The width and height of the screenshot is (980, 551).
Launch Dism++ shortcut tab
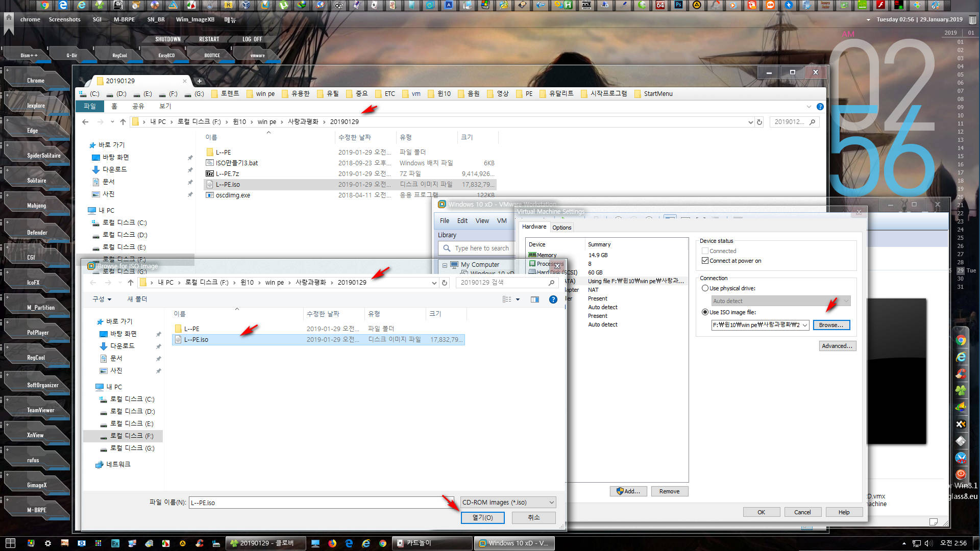click(29, 55)
